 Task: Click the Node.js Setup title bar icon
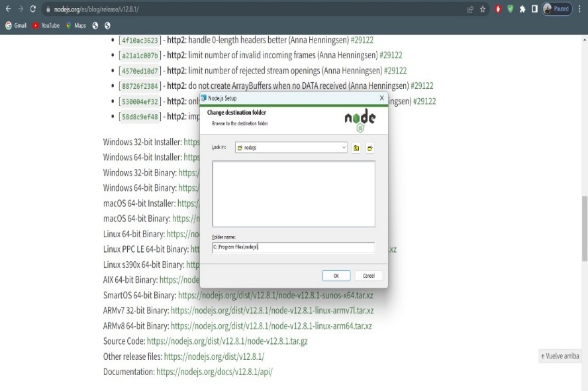[x=204, y=98]
